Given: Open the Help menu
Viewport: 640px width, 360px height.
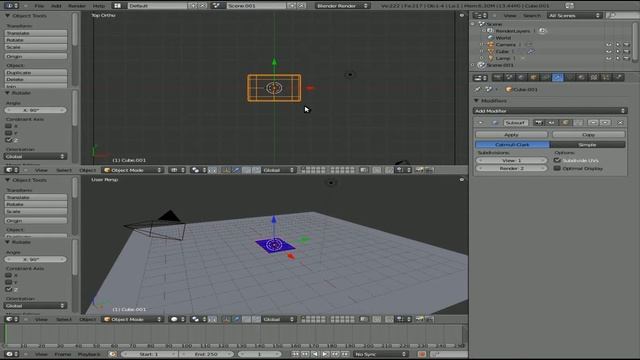Looking at the screenshot, I should coord(98,6).
